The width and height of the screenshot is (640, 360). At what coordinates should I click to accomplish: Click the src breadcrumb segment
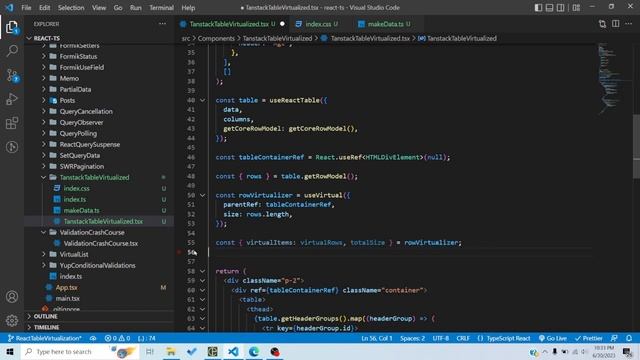(x=186, y=38)
